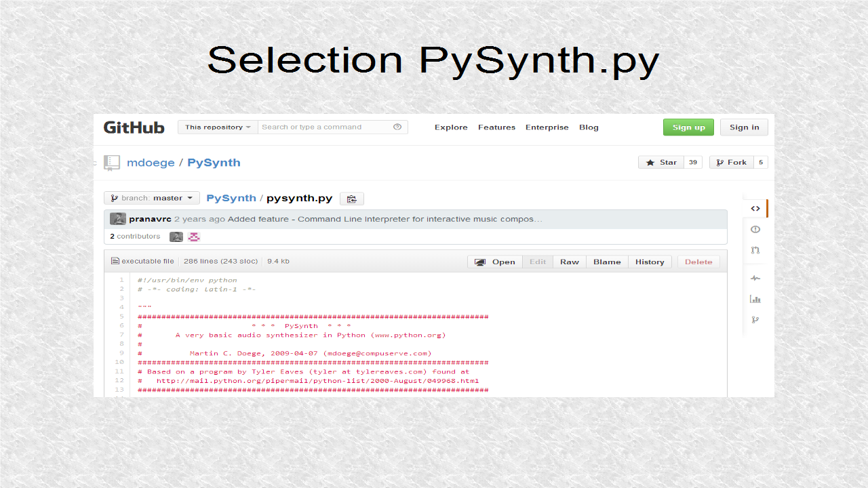This screenshot has height=488, width=868.
Task: View the Raw file
Action: pos(569,262)
